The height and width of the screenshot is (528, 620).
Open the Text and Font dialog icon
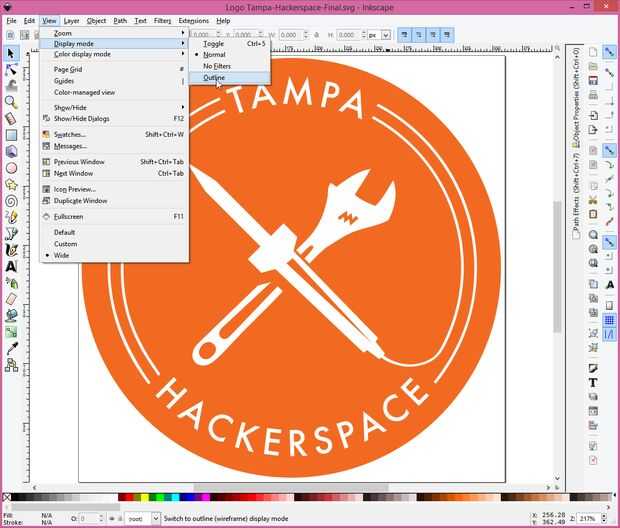click(593, 382)
